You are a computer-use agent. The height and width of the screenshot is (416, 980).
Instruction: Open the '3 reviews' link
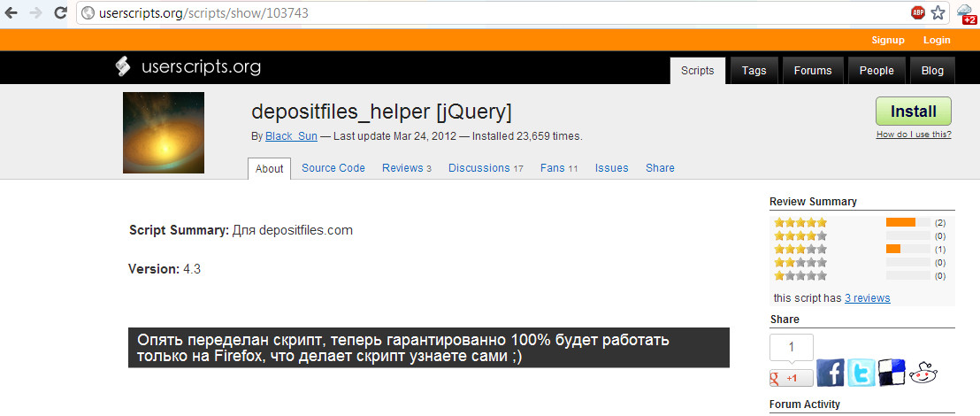pos(868,297)
